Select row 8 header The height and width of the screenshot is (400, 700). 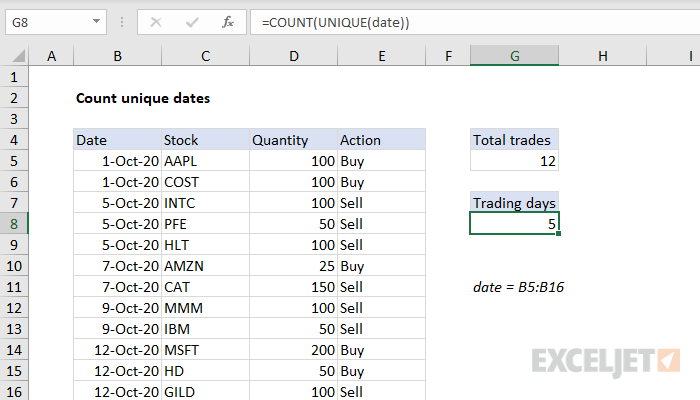click(x=14, y=224)
